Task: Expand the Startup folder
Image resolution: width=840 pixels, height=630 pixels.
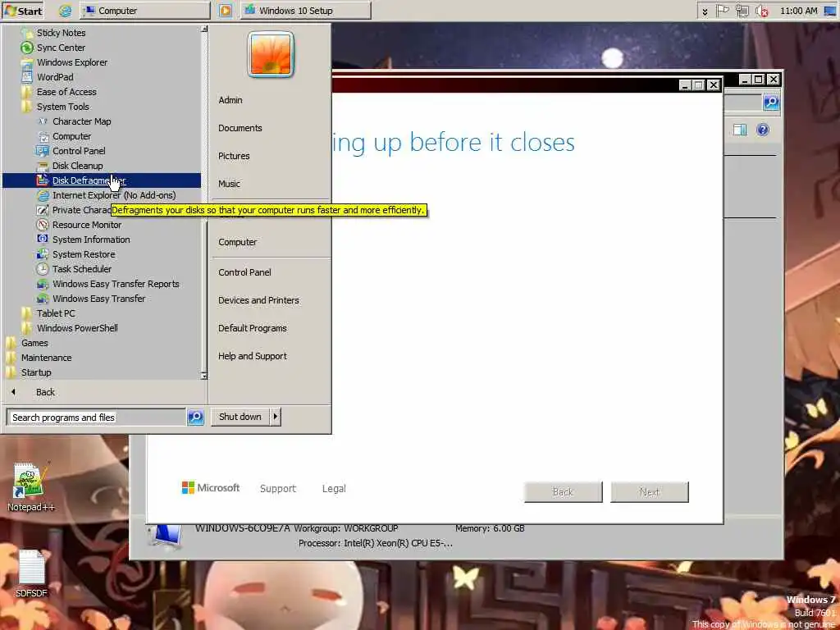Action: click(35, 372)
